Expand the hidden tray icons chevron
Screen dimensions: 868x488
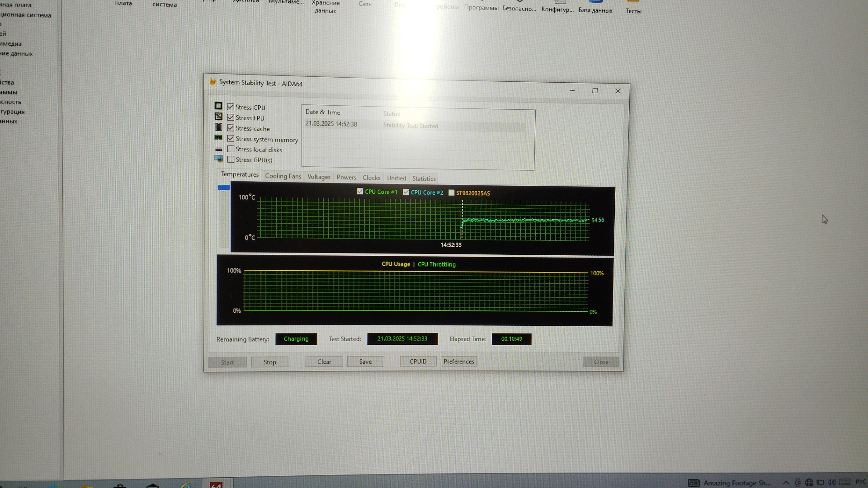[786, 483]
